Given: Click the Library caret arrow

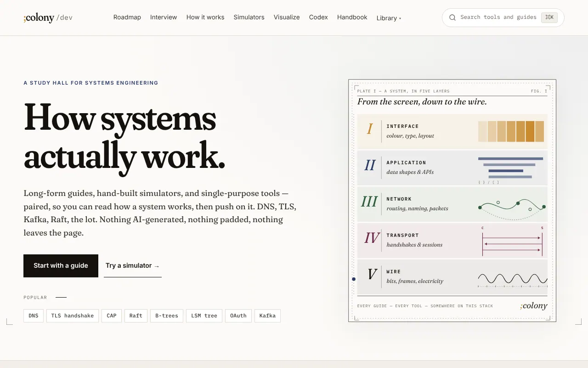Looking at the screenshot, I should click(400, 18).
